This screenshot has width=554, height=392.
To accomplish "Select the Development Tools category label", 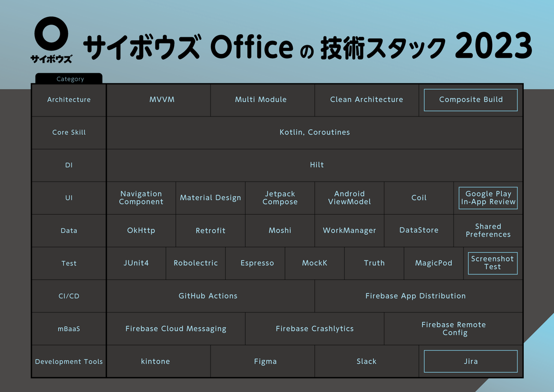I will (69, 362).
